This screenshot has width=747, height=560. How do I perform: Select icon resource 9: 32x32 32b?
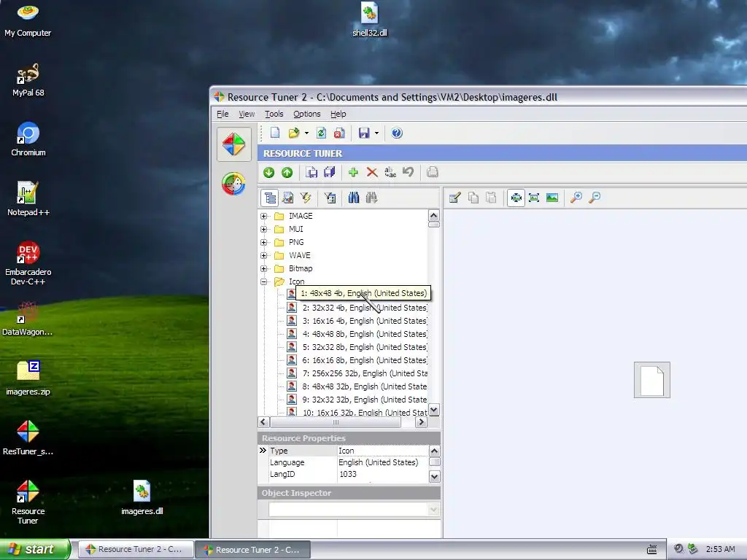coord(365,400)
